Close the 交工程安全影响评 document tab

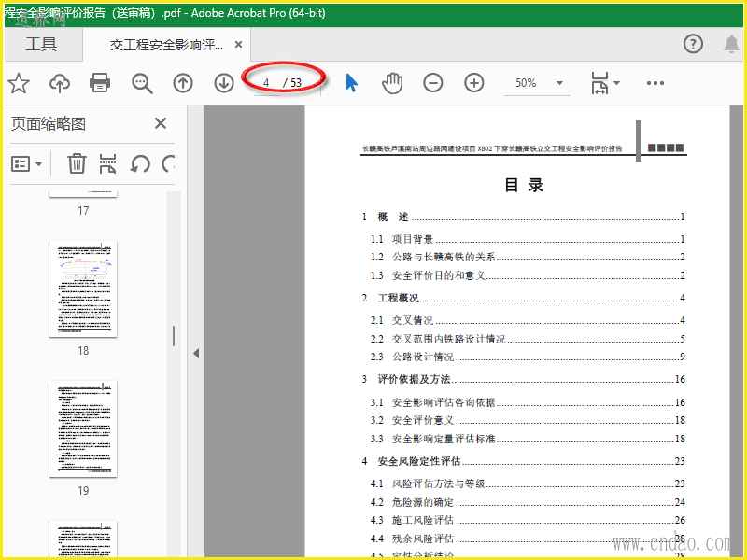(x=239, y=45)
